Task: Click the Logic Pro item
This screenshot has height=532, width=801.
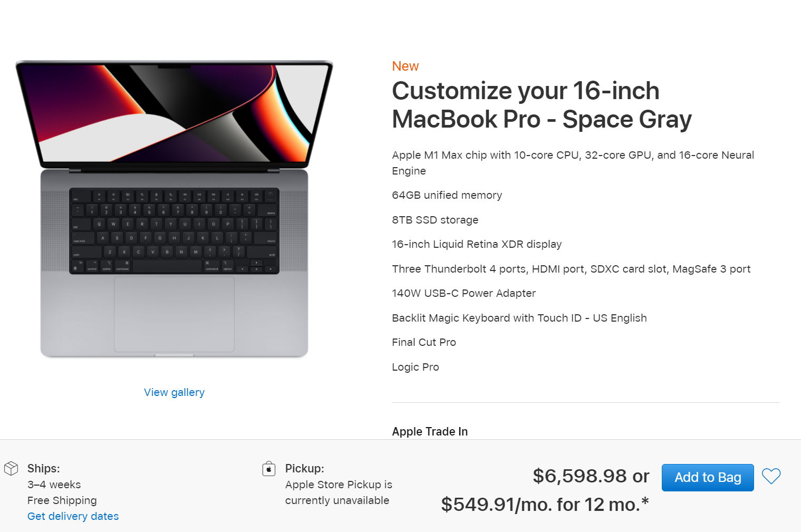Action: tap(416, 367)
